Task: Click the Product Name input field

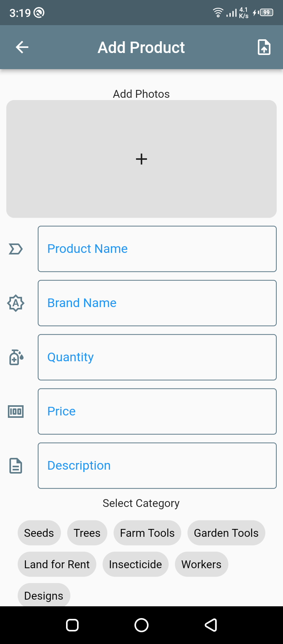Action: pos(157,249)
